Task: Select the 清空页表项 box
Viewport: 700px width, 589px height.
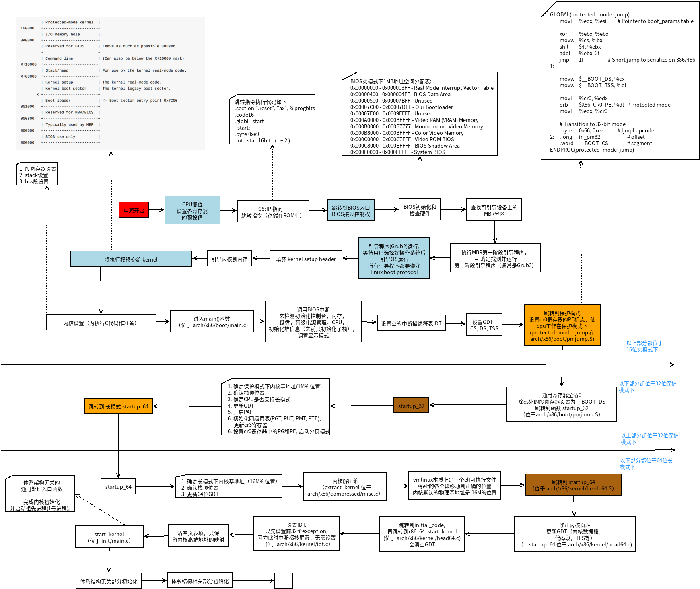Action: pyautogui.click(x=198, y=535)
